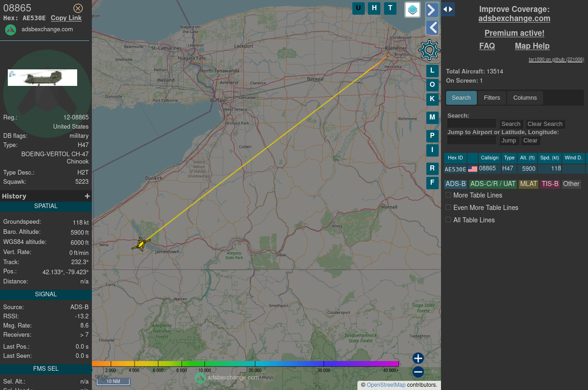Sort table by Wind D. column
This screenshot has width=588, height=390.
[573, 158]
